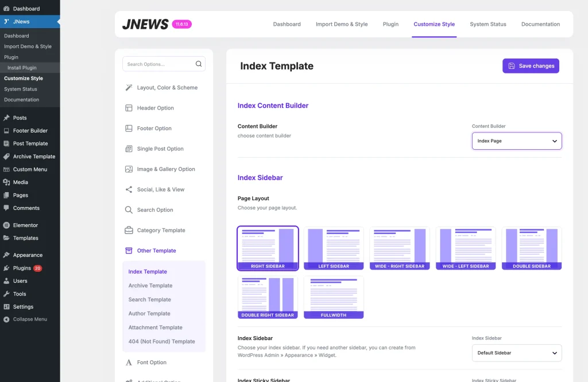Click the Plugins update count badge 20
The width and height of the screenshot is (588, 382).
[37, 268]
